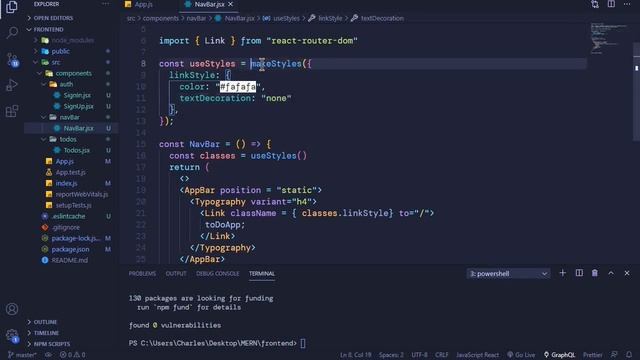Open the Problems panel tab

(x=142, y=273)
